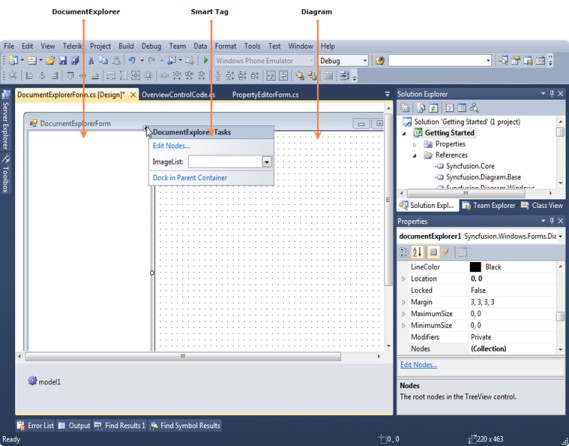Viewport: 569px width, 446px height.
Task: Click the green Start Debugging arrow
Action: 206,61
